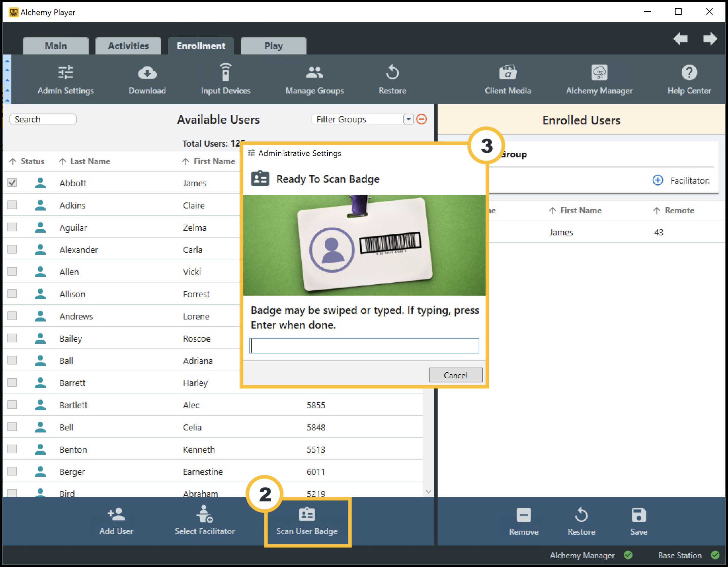Click Alchemy Manager status check icon
Viewport: 728px width, 567px height.
coord(628,555)
